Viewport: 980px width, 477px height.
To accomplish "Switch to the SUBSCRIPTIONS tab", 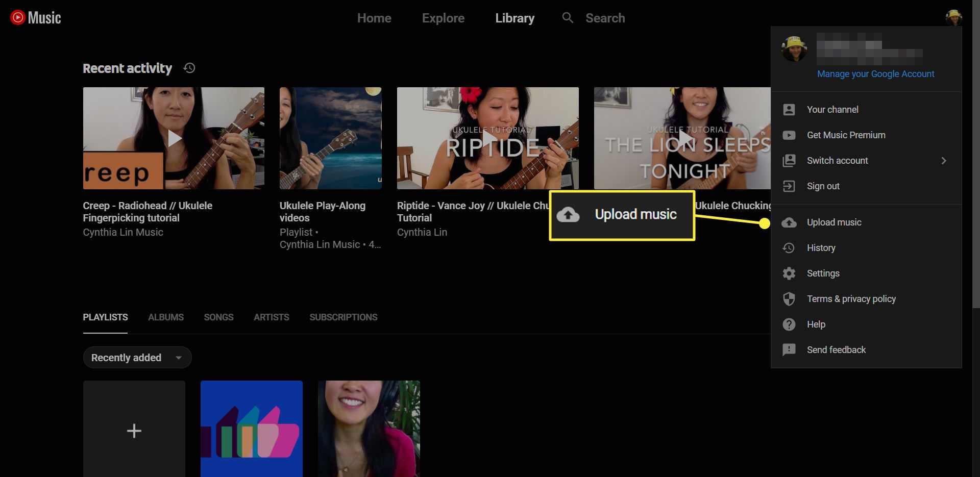I will tap(344, 317).
